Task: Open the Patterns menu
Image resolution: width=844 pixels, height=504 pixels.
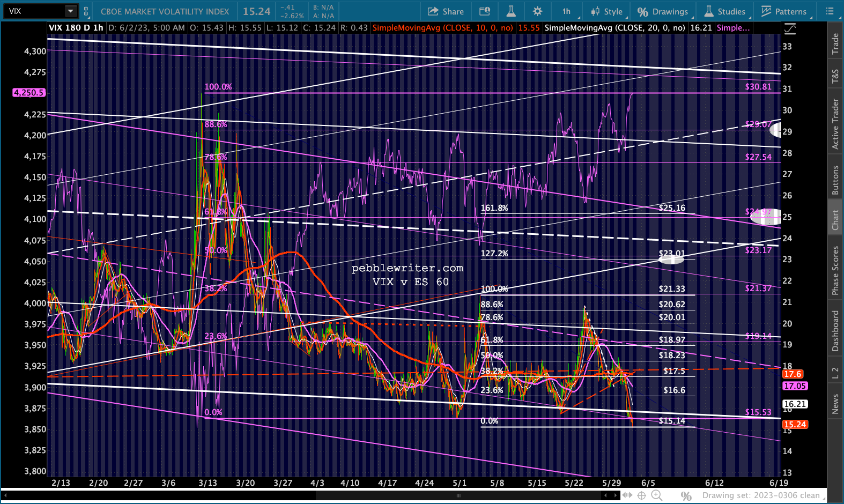Action: click(x=783, y=11)
